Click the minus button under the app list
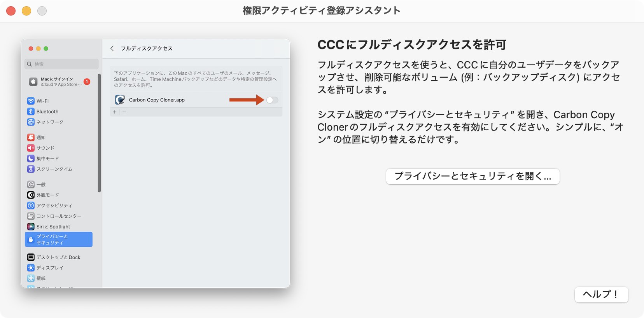 (124, 112)
